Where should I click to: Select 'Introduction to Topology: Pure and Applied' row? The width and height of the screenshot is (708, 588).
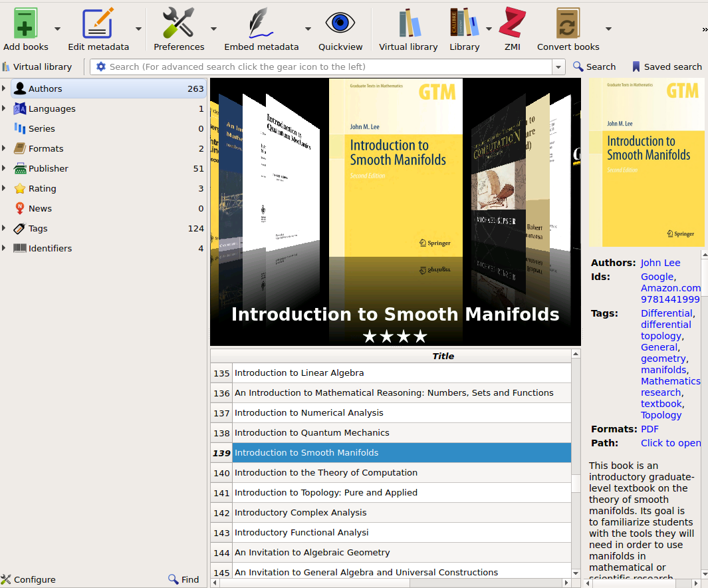[402, 492]
